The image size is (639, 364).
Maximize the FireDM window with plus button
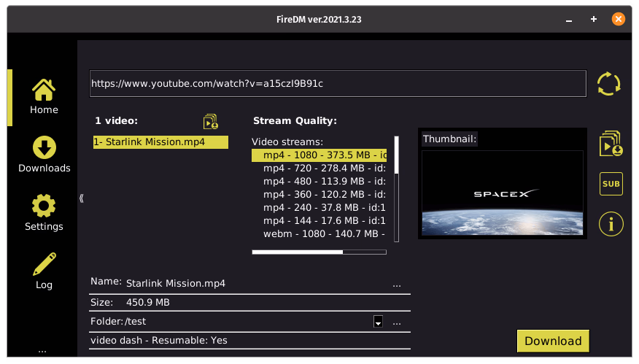coord(594,19)
